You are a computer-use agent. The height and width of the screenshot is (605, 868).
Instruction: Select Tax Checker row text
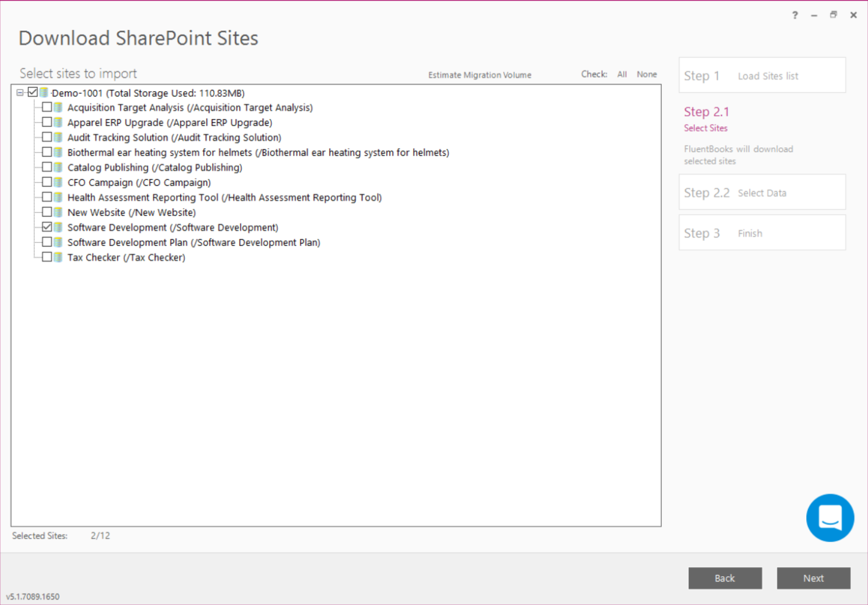126,258
